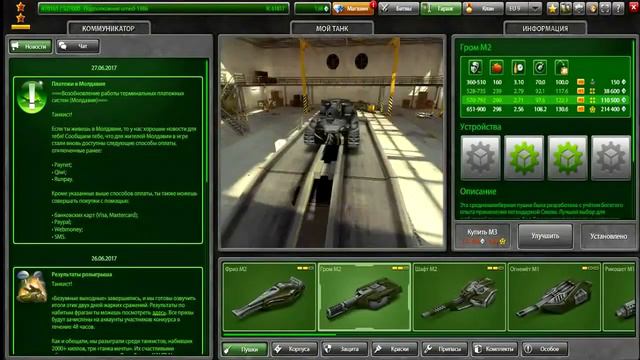Open the daily missions star icon
Screen dimensions: 640x360
(553, 8)
